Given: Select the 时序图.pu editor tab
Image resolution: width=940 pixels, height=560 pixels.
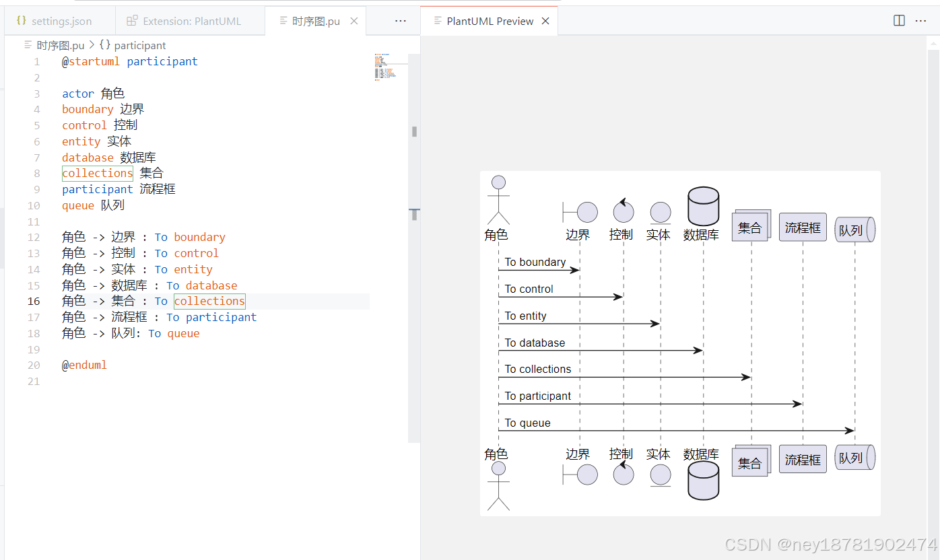Looking at the screenshot, I should [x=315, y=21].
